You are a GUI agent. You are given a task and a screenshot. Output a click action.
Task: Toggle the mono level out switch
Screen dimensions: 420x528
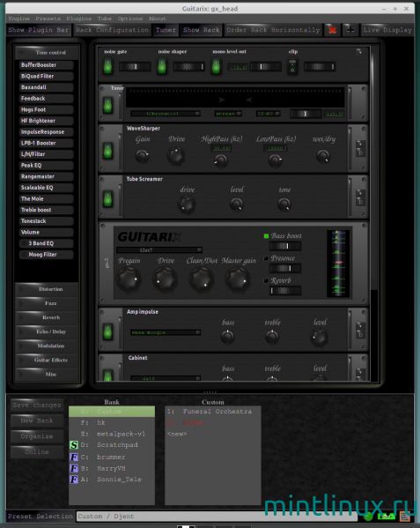click(x=216, y=66)
